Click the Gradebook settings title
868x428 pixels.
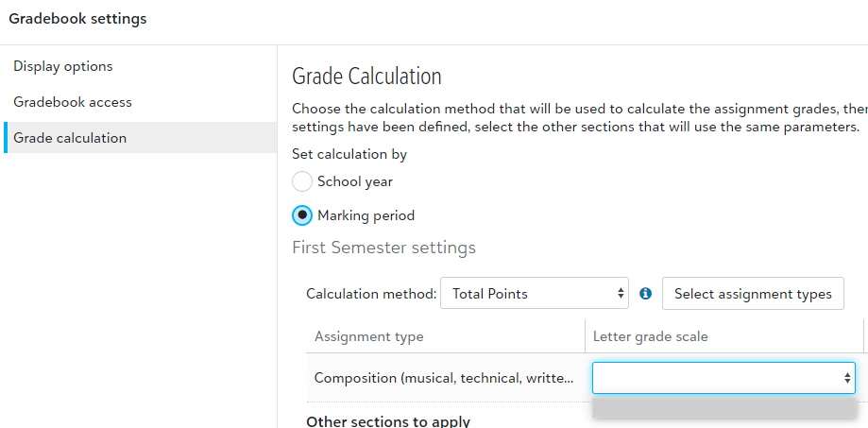tap(77, 19)
